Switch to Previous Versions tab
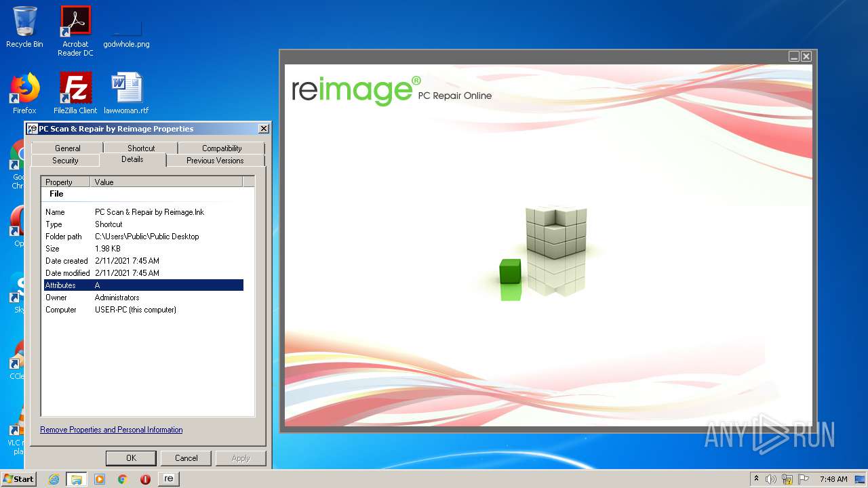Image resolution: width=868 pixels, height=488 pixels. (215, 161)
